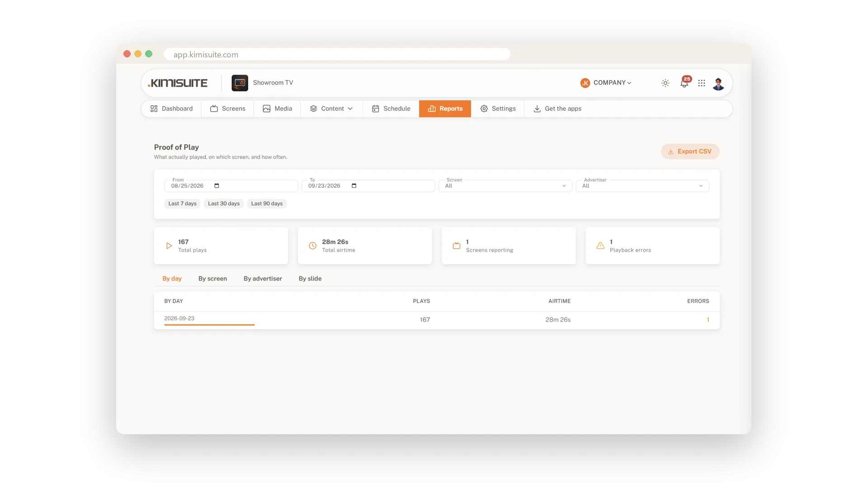This screenshot has height=488, width=868.
Task: Expand the Content menu
Action: pyautogui.click(x=331, y=109)
